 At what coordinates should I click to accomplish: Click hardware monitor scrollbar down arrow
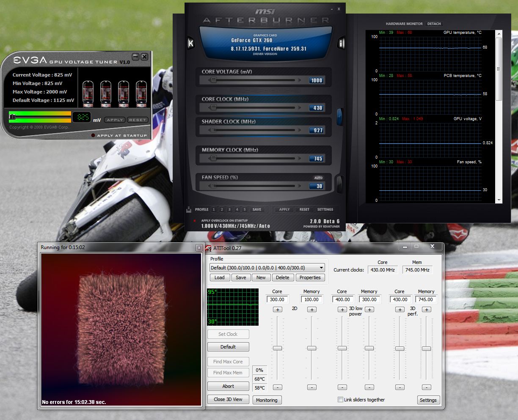pos(499,200)
